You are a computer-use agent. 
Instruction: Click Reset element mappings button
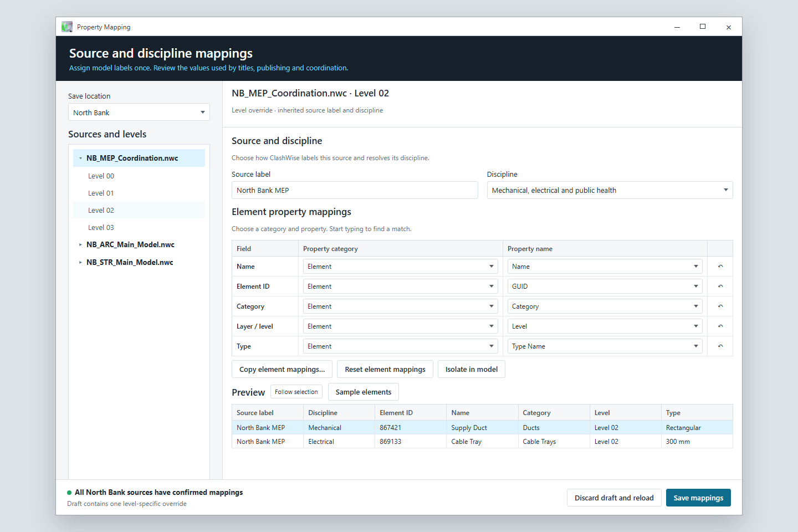click(x=385, y=369)
